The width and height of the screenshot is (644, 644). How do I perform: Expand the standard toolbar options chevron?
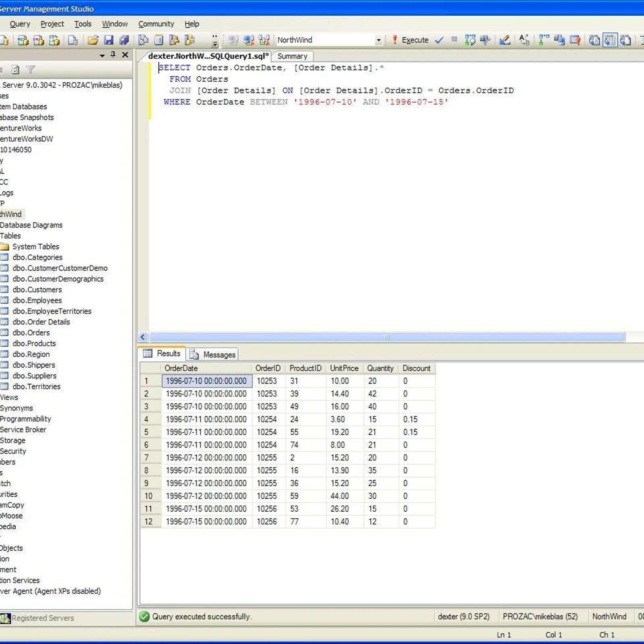[x=215, y=40]
